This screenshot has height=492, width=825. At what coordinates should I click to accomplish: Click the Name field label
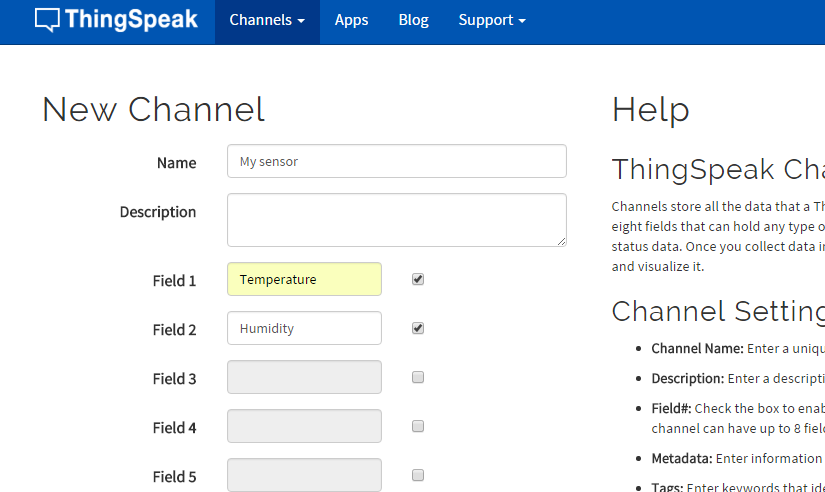pyautogui.click(x=176, y=163)
